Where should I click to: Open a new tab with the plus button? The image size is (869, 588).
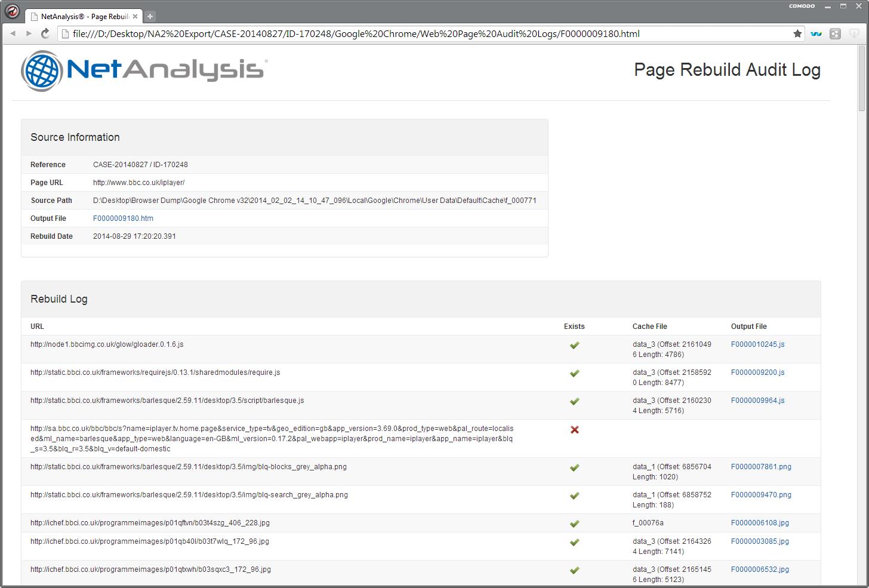tap(150, 16)
